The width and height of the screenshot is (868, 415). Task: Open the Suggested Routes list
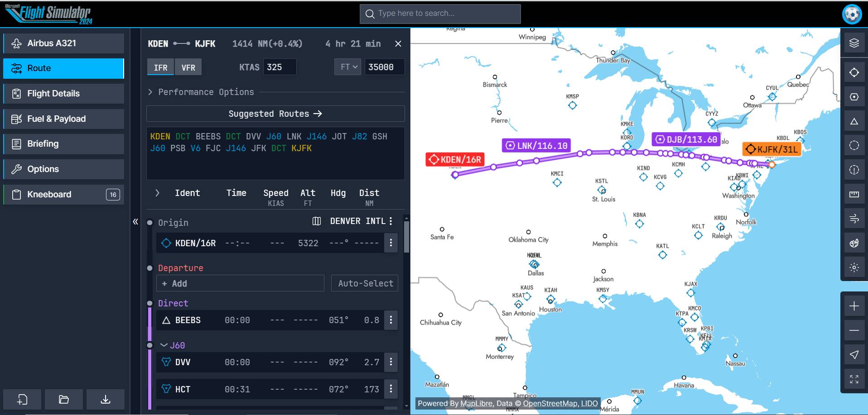pos(275,114)
